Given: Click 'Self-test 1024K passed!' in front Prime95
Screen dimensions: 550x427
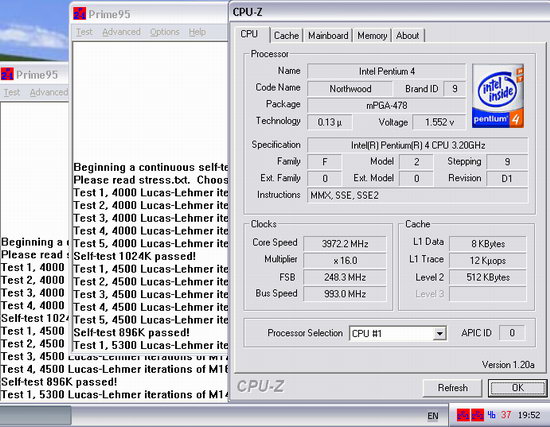Looking at the screenshot, I should coord(134,256).
